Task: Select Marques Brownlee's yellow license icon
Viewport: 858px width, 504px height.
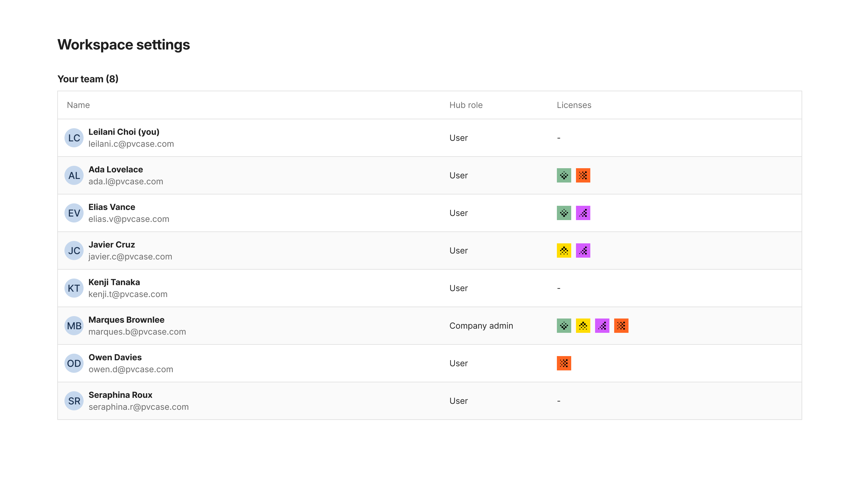Action: point(583,326)
